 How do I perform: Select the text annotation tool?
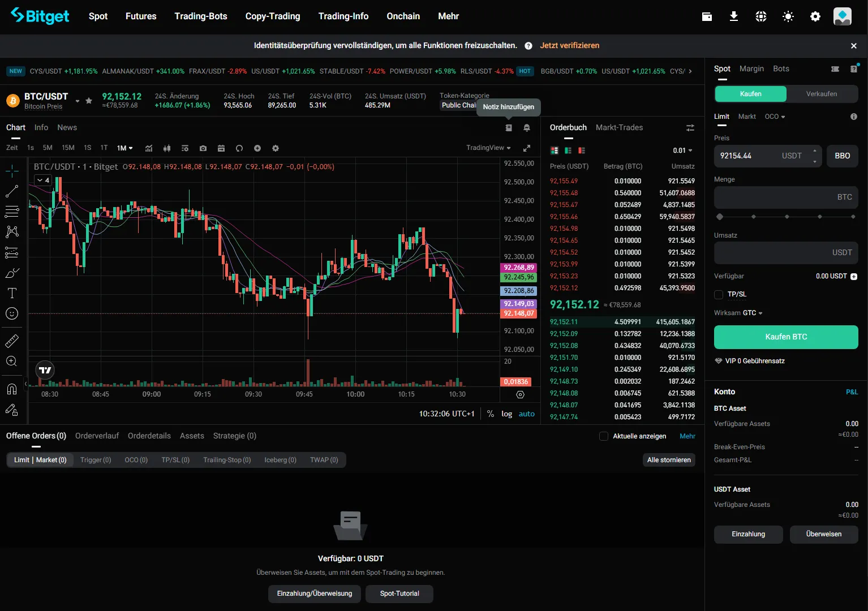click(12, 293)
